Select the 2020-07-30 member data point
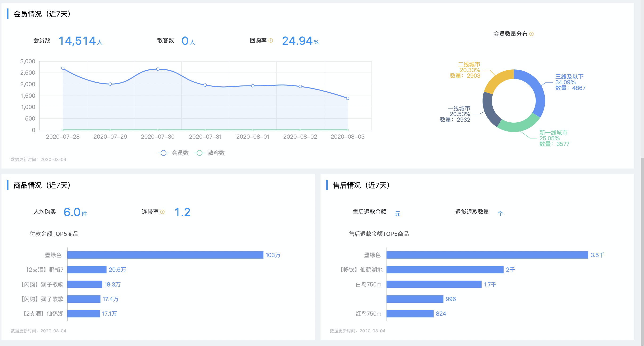 pos(158,69)
